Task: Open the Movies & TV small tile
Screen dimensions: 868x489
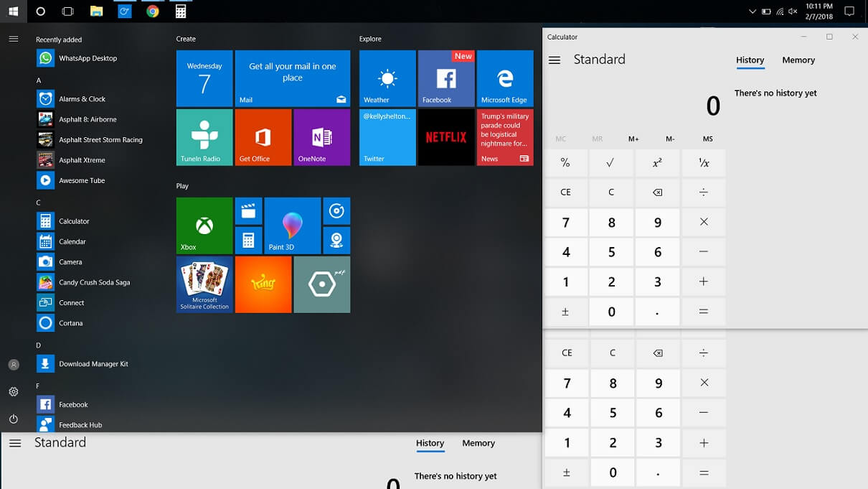Action: 249,211
